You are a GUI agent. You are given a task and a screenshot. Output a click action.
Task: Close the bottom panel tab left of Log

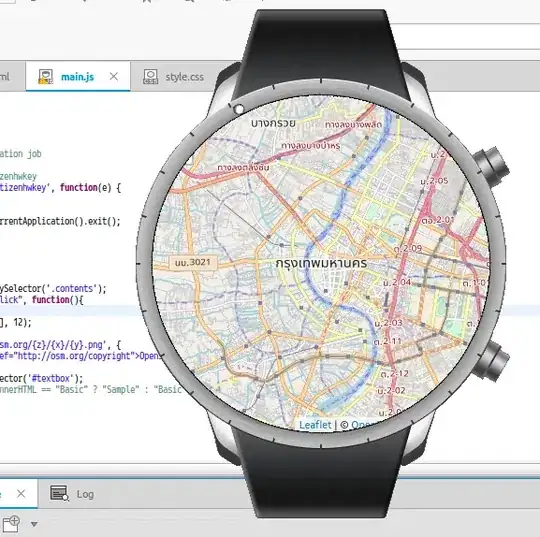(21, 494)
